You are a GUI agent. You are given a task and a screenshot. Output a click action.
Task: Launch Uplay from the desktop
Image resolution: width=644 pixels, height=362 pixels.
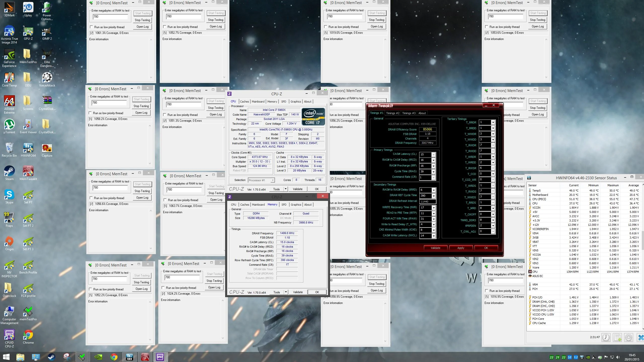tap(28, 10)
